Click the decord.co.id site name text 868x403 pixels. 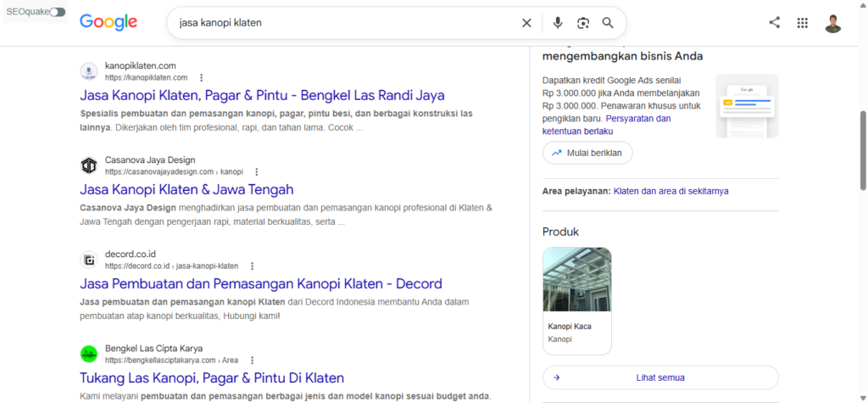[131, 255]
